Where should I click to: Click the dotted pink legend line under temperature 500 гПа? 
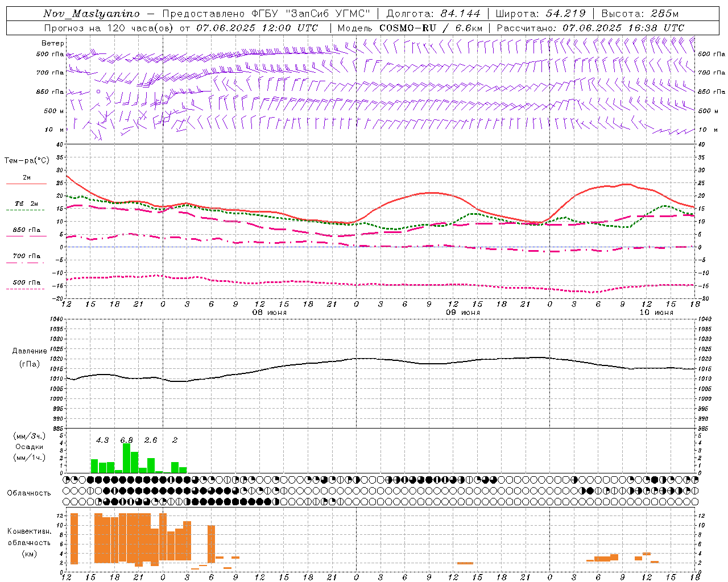tap(25, 289)
